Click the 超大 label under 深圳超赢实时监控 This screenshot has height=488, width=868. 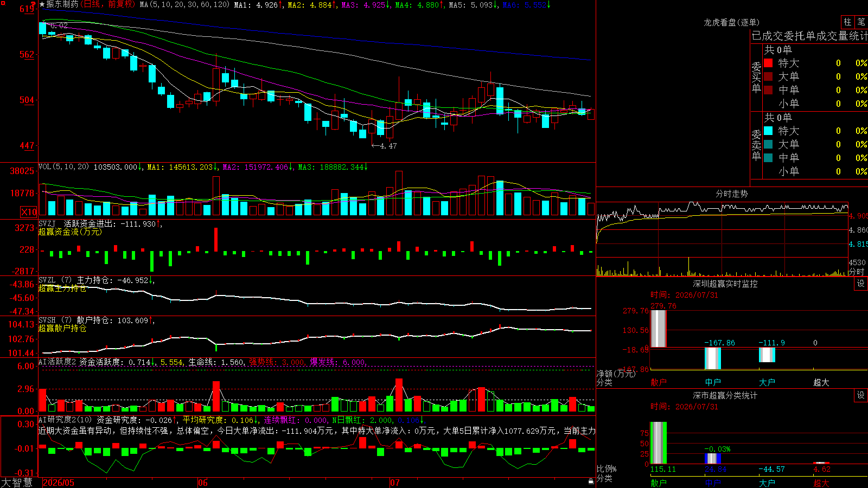point(821,382)
